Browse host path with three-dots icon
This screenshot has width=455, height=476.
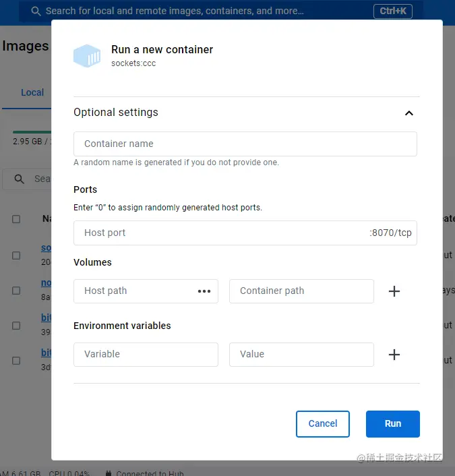point(204,291)
